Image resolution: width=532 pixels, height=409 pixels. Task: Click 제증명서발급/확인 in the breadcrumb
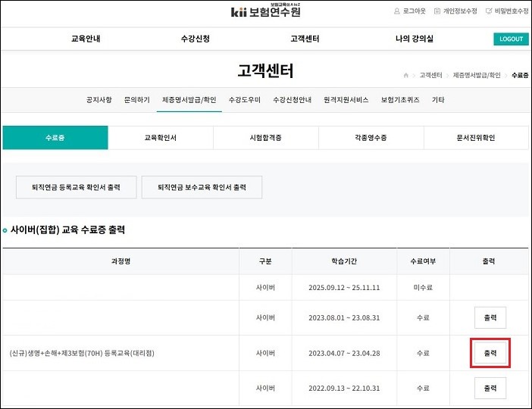477,75
